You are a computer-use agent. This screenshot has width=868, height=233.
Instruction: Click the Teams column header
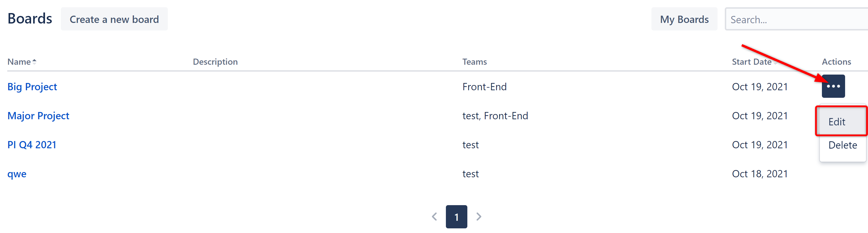(474, 62)
